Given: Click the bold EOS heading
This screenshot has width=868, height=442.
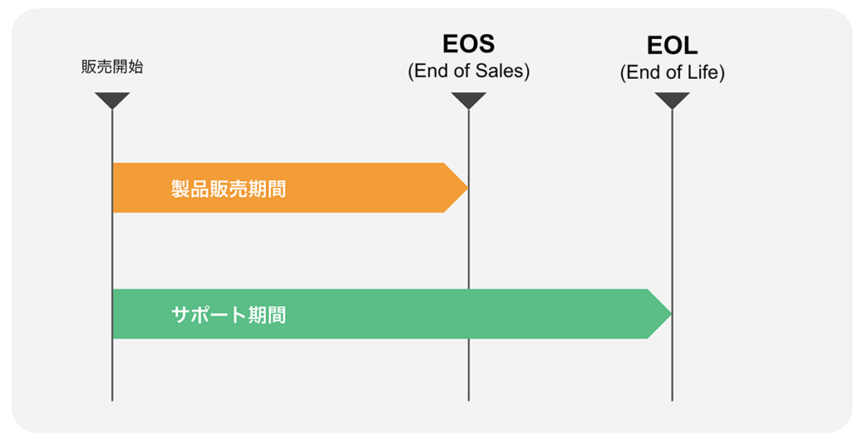Looking at the screenshot, I should pyautogui.click(x=468, y=43).
